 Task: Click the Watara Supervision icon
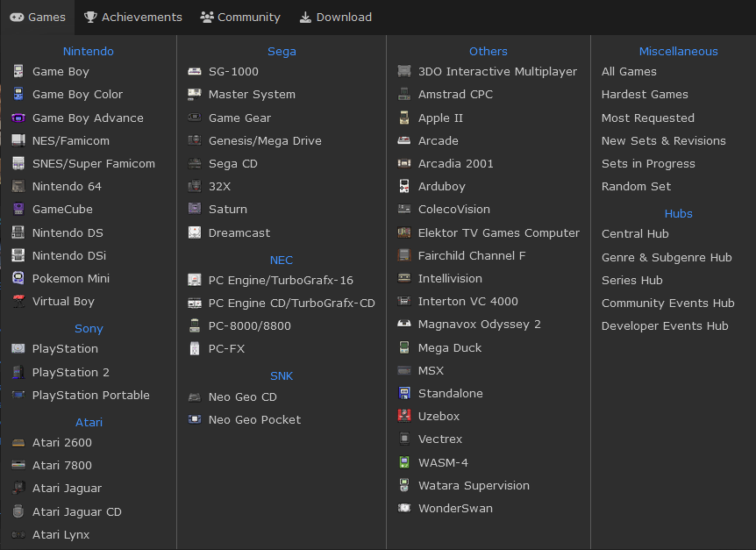(404, 485)
